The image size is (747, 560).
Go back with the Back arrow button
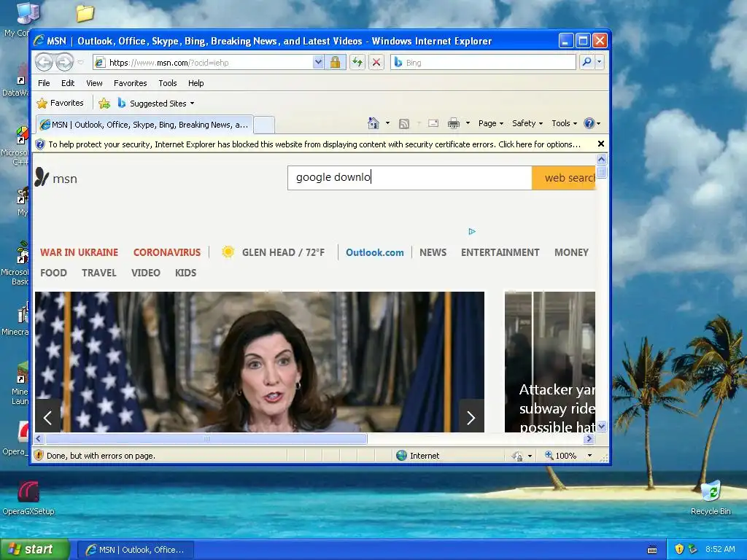[x=44, y=62]
